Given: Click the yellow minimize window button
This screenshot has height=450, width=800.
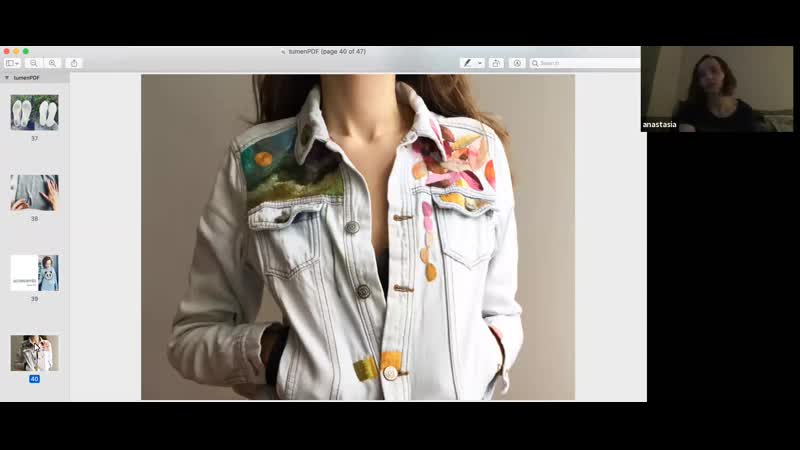Looking at the screenshot, I should pos(15,51).
